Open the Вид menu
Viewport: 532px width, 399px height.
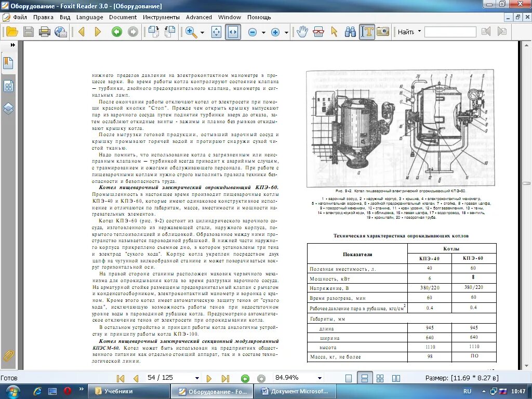click(x=65, y=17)
